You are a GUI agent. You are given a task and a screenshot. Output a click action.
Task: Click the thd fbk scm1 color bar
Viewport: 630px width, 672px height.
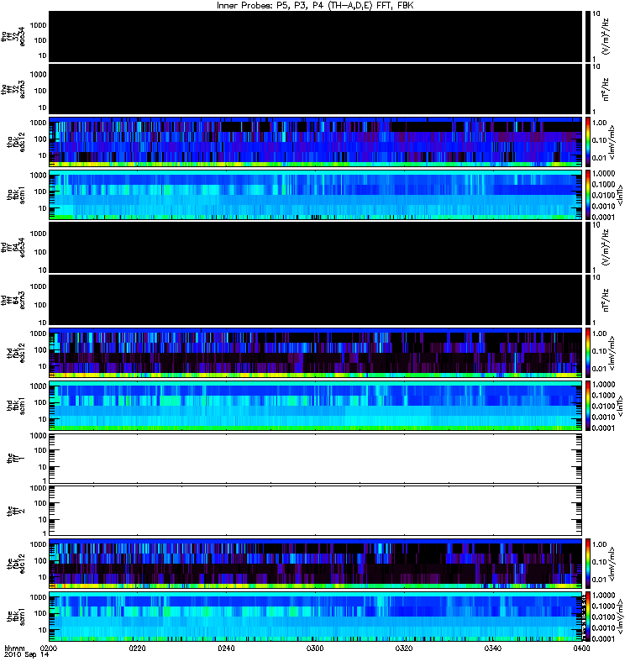[588, 406]
